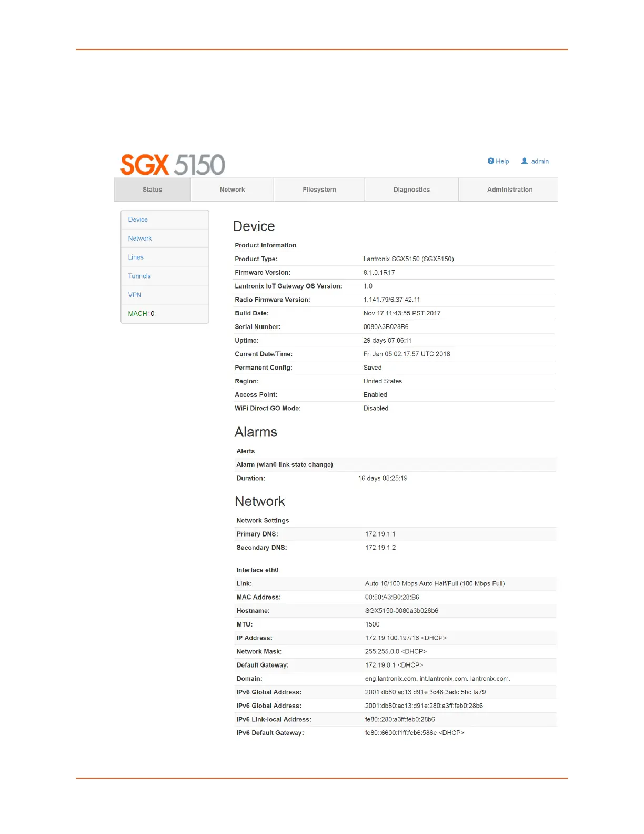This screenshot has height=834, width=644.
Task: Click the Network section heading
Action: (260, 502)
